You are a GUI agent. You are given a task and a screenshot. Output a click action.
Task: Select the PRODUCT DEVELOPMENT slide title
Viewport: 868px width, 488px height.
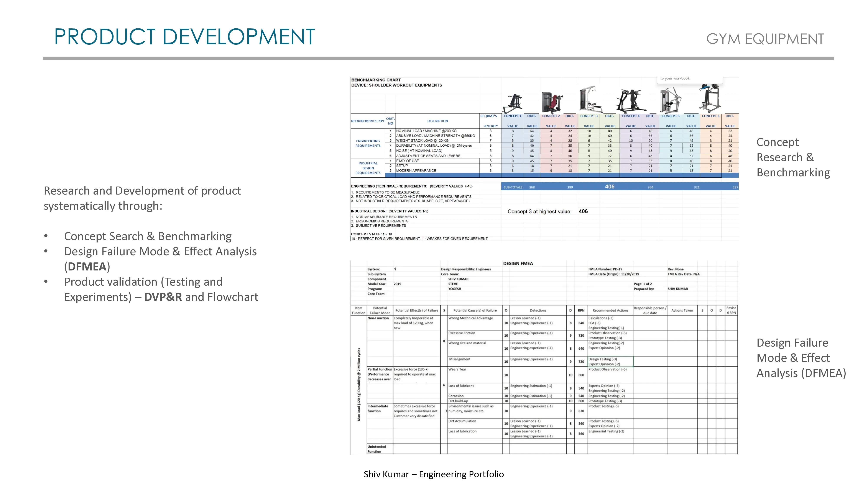184,37
